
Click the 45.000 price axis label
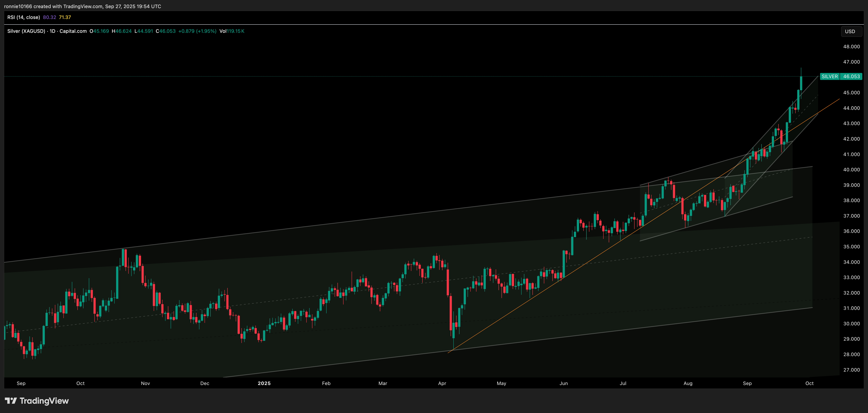click(x=851, y=93)
